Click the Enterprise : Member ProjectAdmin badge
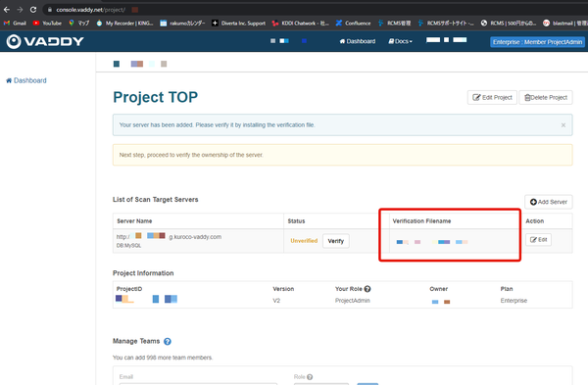This screenshot has width=588, height=385. [x=537, y=42]
